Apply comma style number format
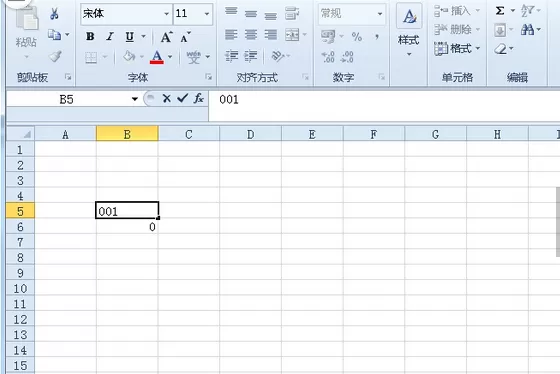560x374 pixels. 377,36
